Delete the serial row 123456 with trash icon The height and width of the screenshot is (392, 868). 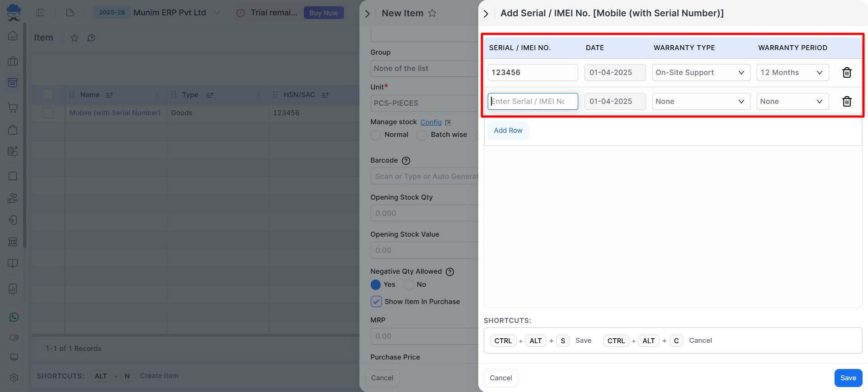tap(847, 73)
